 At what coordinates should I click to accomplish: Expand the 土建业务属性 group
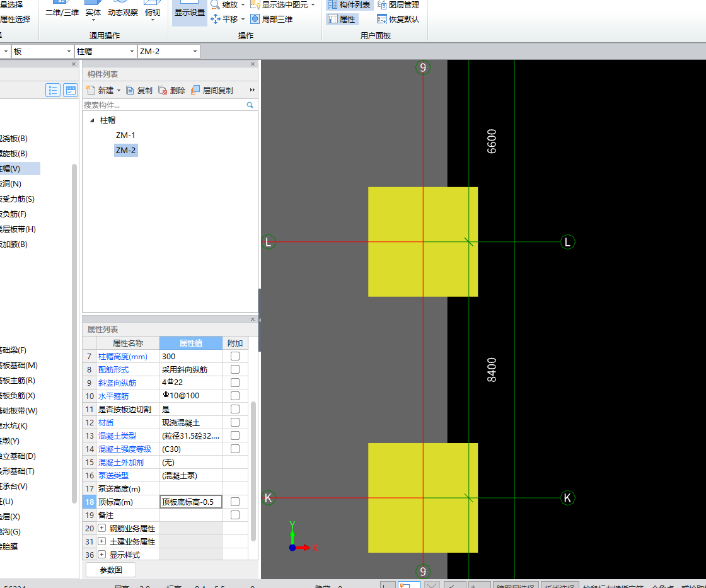coord(101,541)
